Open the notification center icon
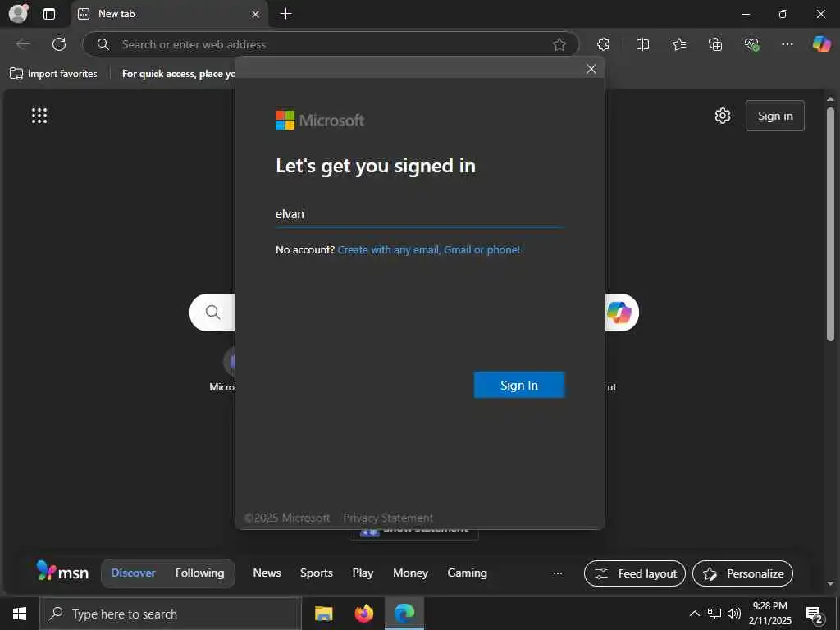 (x=815, y=614)
